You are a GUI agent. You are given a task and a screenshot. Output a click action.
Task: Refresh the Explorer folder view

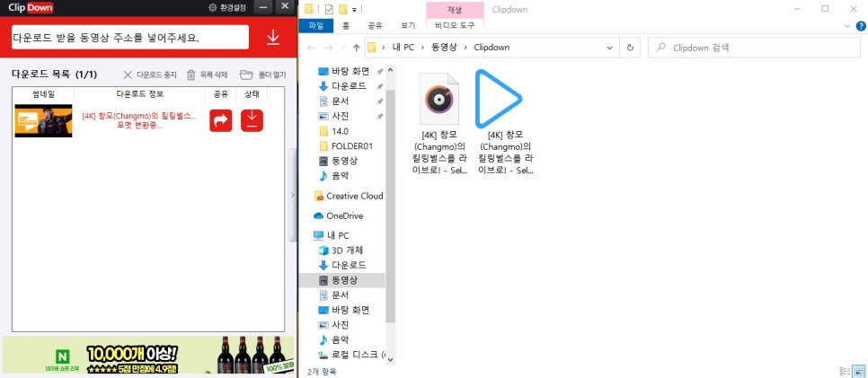[x=629, y=48]
